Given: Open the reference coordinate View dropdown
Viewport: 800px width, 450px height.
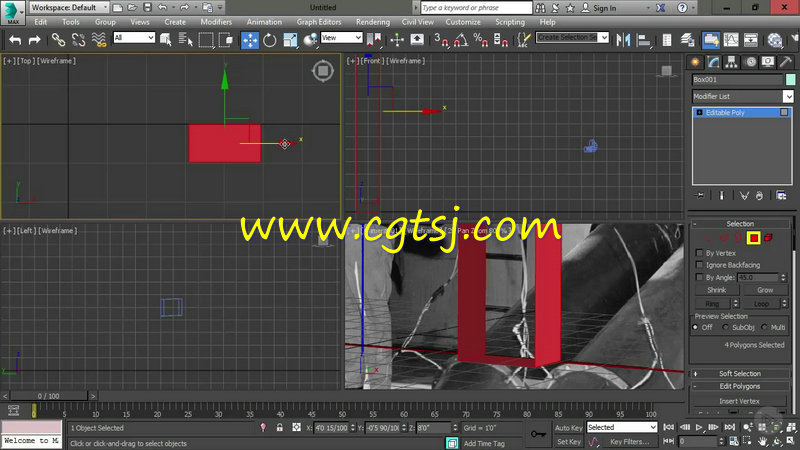Looking at the screenshot, I should [341, 38].
